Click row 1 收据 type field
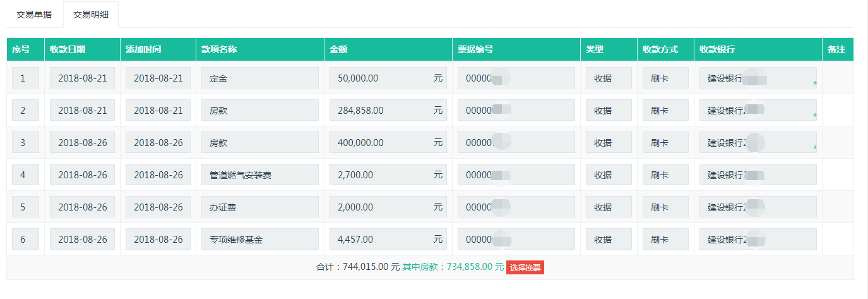868x299 pixels. [x=608, y=78]
